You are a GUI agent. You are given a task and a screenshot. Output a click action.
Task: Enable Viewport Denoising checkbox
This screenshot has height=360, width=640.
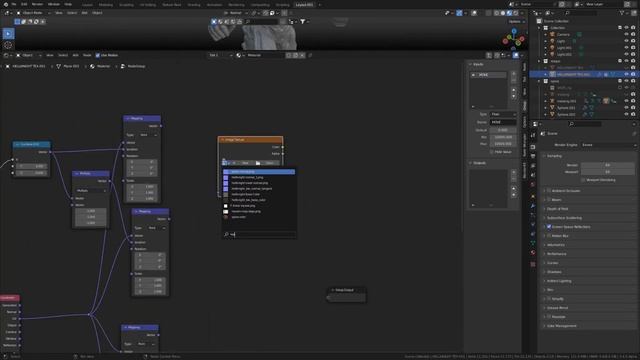click(583, 180)
